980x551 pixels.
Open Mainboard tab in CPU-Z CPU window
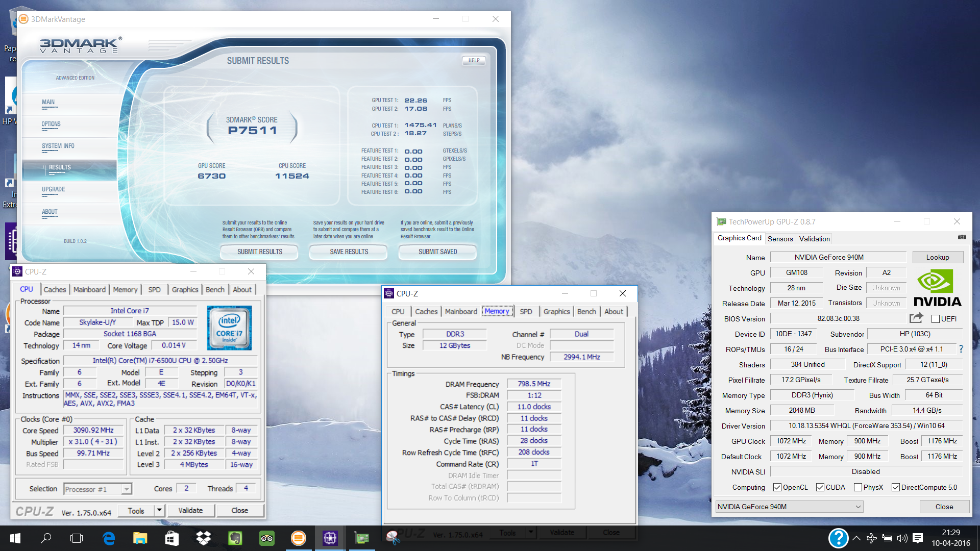click(89, 289)
